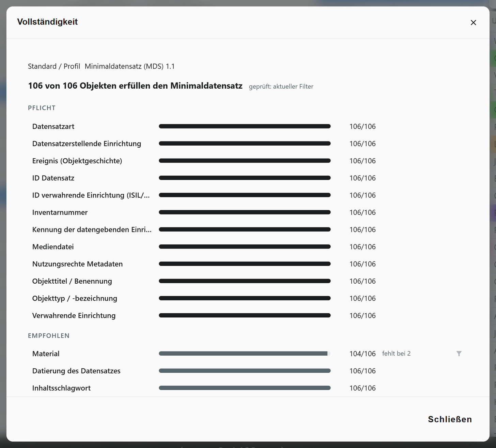Click the 'Standard / Profil' label
The height and width of the screenshot is (448, 496).
click(x=54, y=66)
